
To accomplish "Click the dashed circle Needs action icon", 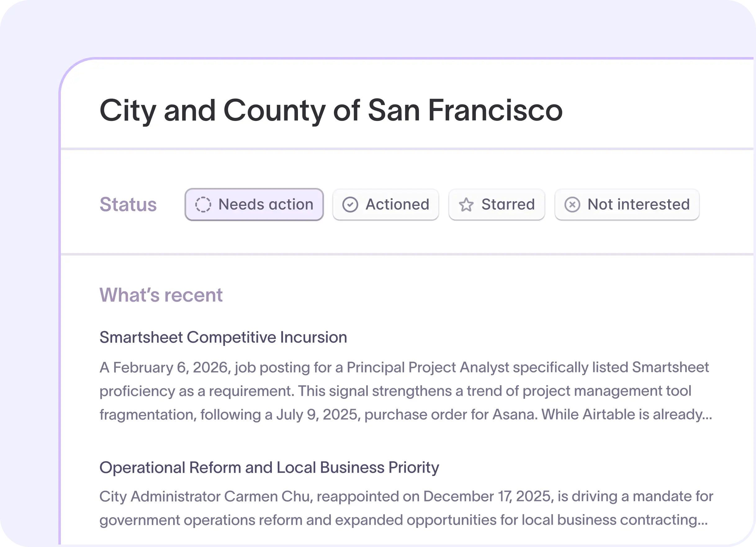I will pos(203,205).
